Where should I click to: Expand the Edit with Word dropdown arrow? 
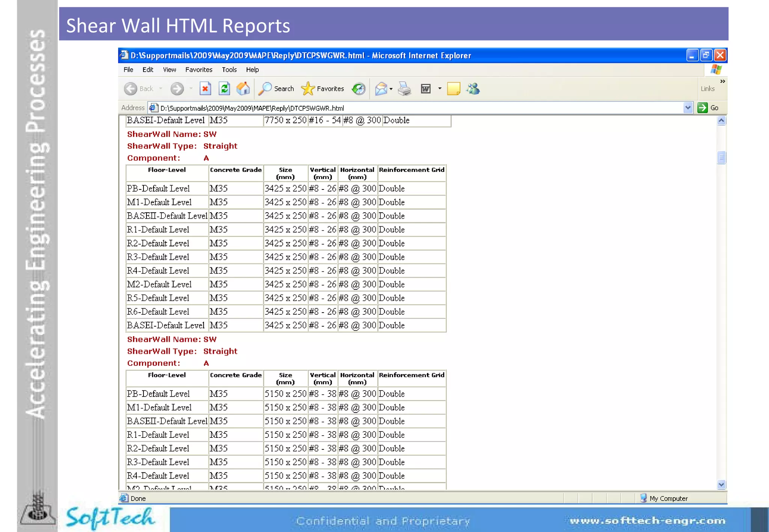440,89
